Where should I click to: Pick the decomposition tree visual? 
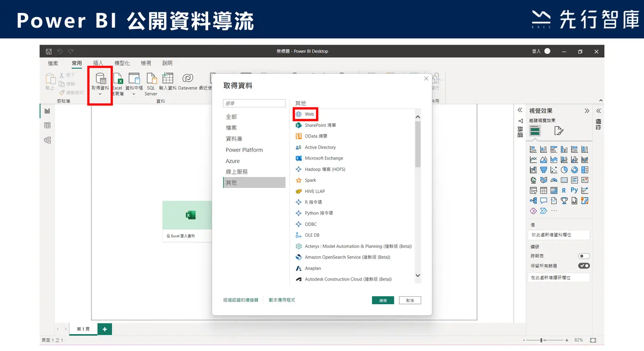pos(533,201)
